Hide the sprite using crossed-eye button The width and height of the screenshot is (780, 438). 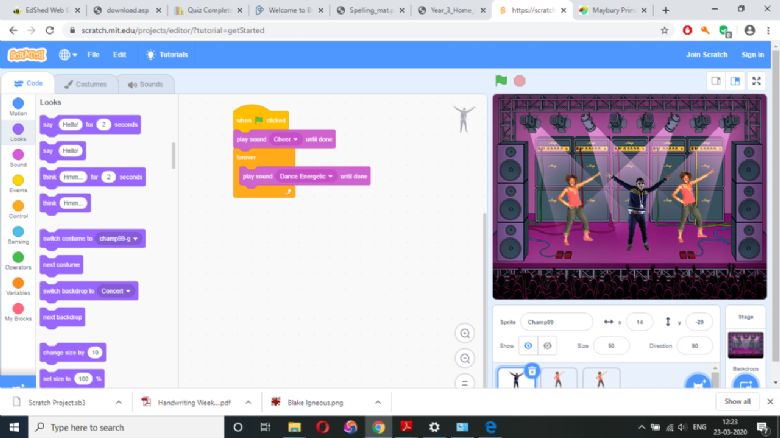coord(547,345)
